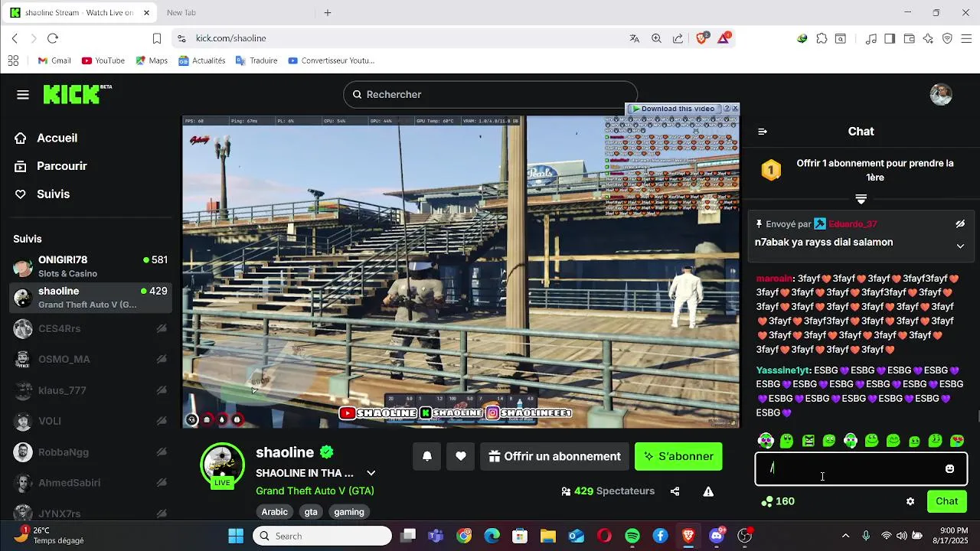The height and width of the screenshot is (551, 980).
Task: Collapse the chat panel with the arrow icon
Action: click(763, 132)
